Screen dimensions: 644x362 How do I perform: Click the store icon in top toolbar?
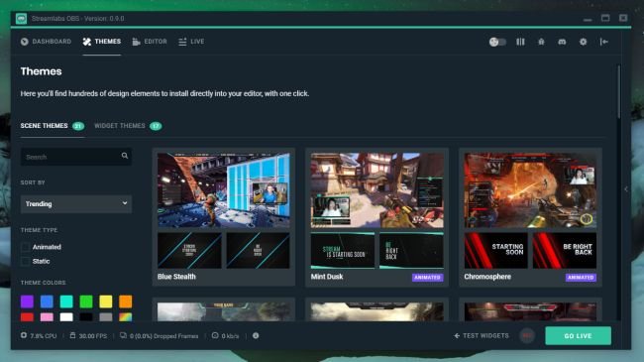point(541,42)
